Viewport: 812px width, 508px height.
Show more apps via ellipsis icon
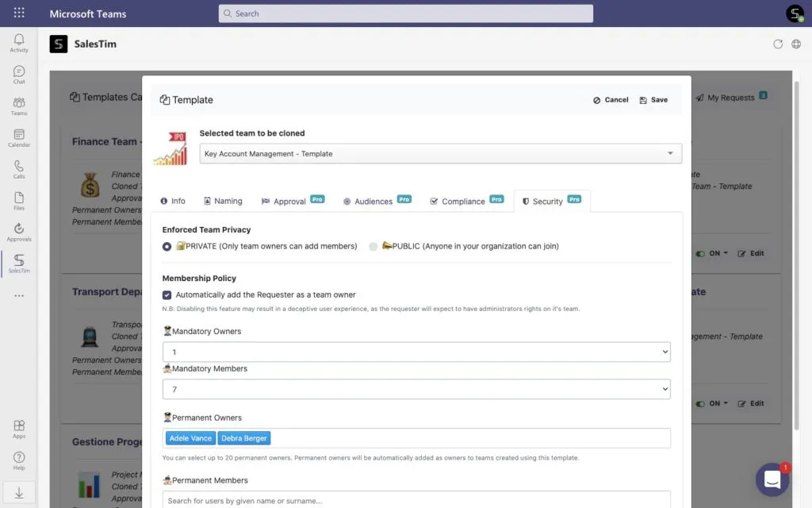[x=19, y=295]
